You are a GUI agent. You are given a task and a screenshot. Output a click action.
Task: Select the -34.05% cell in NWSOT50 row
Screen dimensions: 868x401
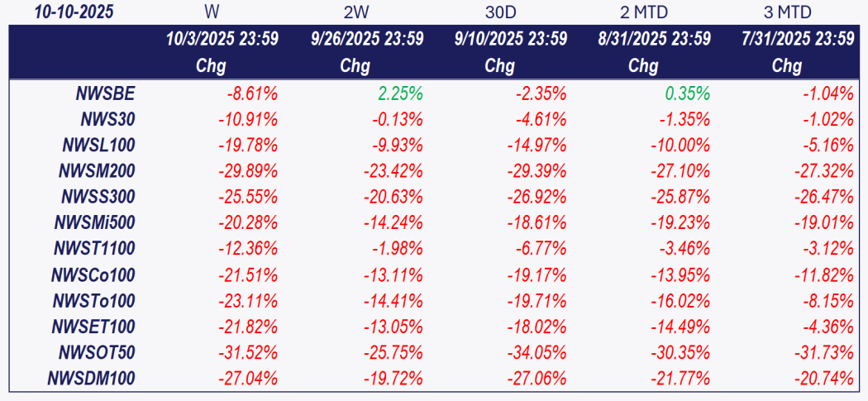click(x=536, y=352)
